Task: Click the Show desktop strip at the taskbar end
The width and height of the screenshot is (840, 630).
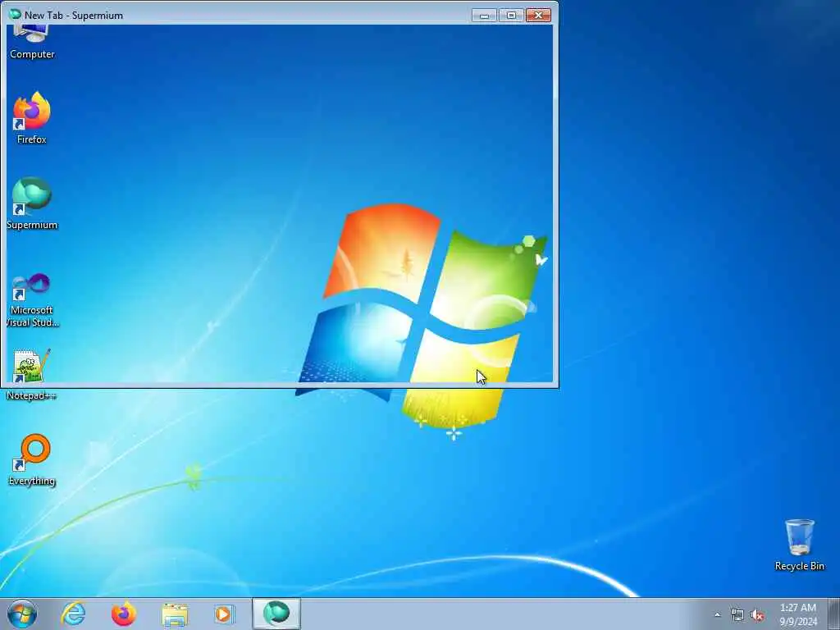Action: 834,614
